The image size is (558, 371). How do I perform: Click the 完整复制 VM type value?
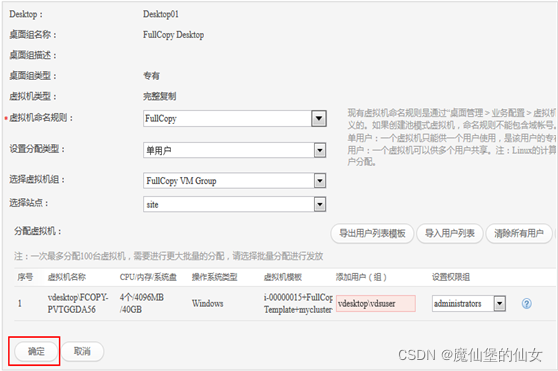[159, 96]
